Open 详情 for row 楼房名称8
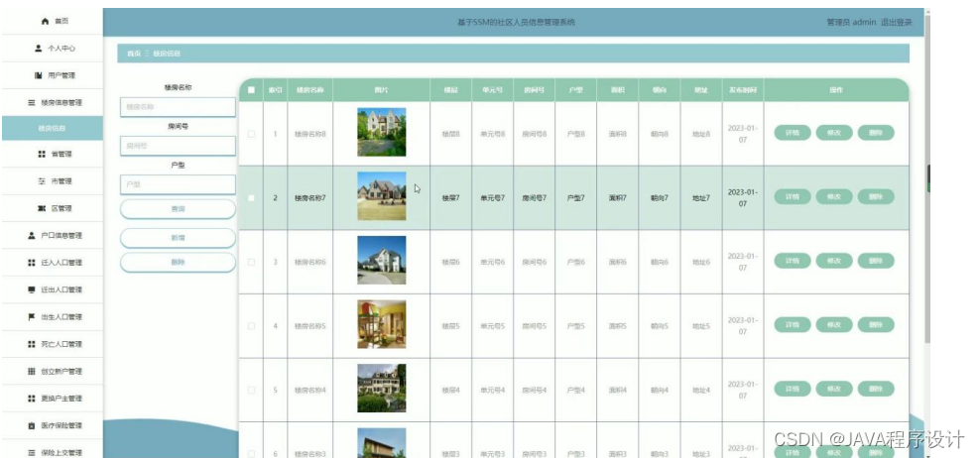The image size is (980, 458). 793,133
